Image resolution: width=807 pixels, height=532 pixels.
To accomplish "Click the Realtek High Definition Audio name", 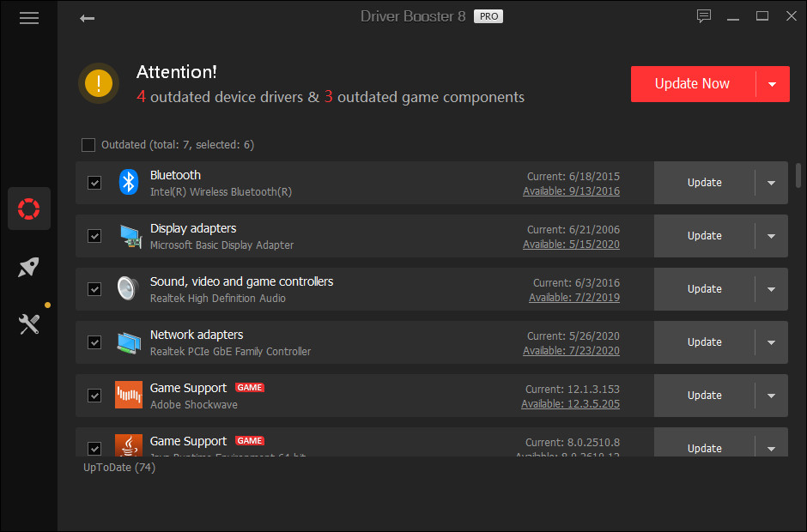I will 218,299.
